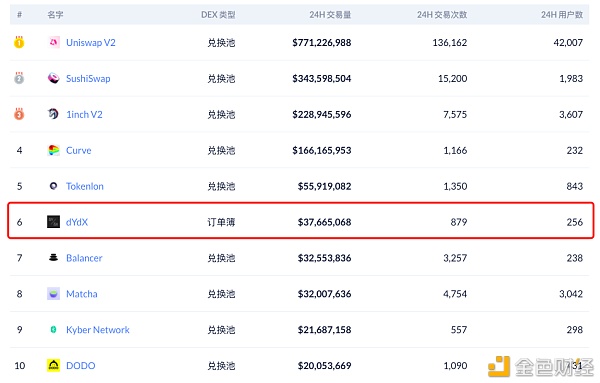Screen dimensions: 600x383
Task: Click the yellow DODO logo icon
Action: click(x=54, y=365)
